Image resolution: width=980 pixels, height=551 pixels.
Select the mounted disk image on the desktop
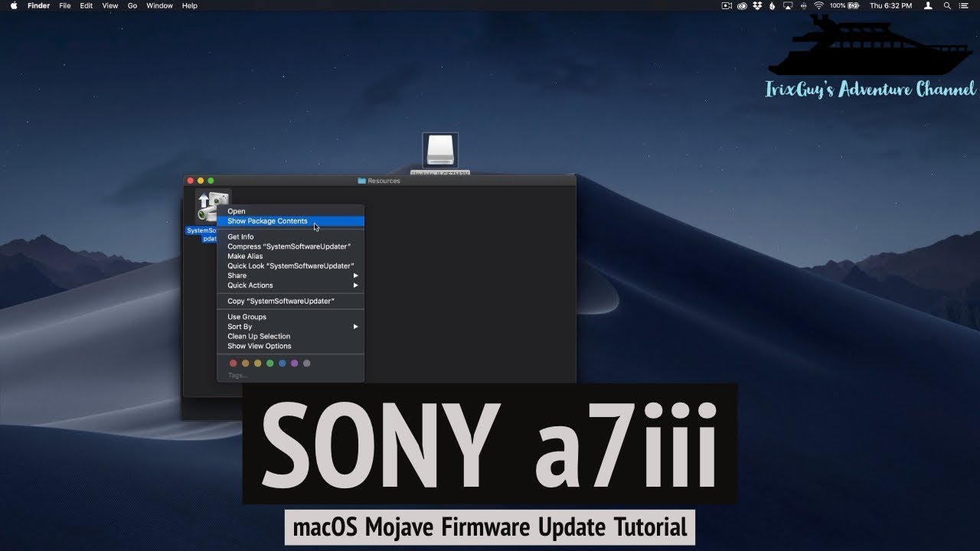point(440,151)
